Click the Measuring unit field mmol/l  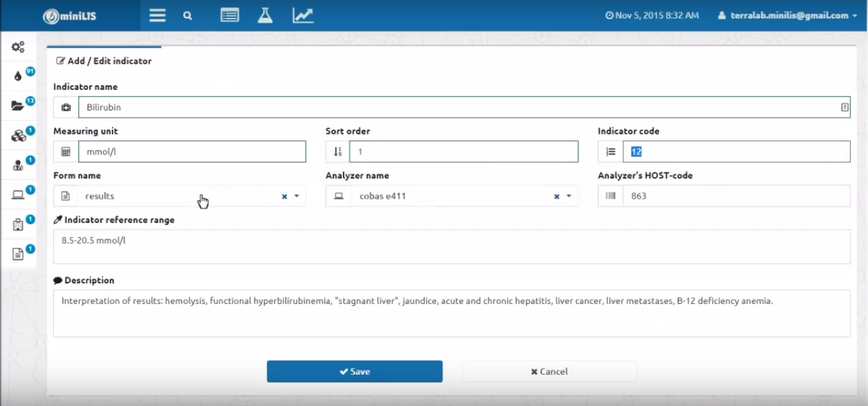tap(192, 152)
